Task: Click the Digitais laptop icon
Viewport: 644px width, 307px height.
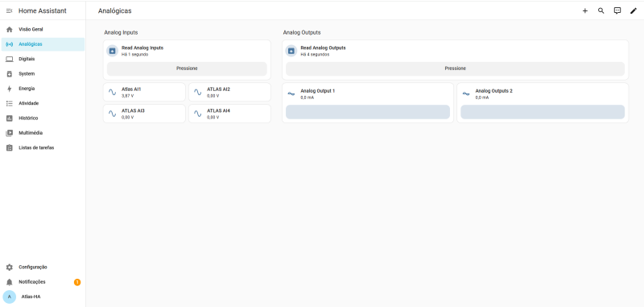Action: click(10, 59)
